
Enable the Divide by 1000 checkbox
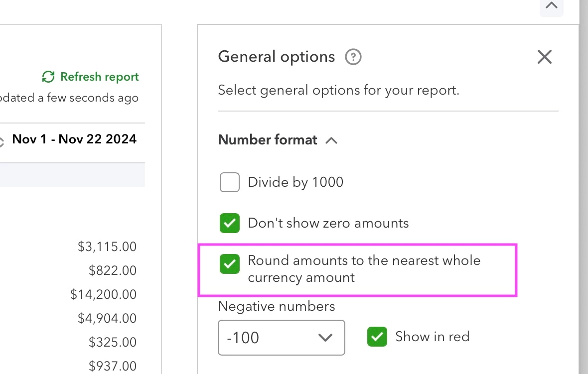coord(230,182)
